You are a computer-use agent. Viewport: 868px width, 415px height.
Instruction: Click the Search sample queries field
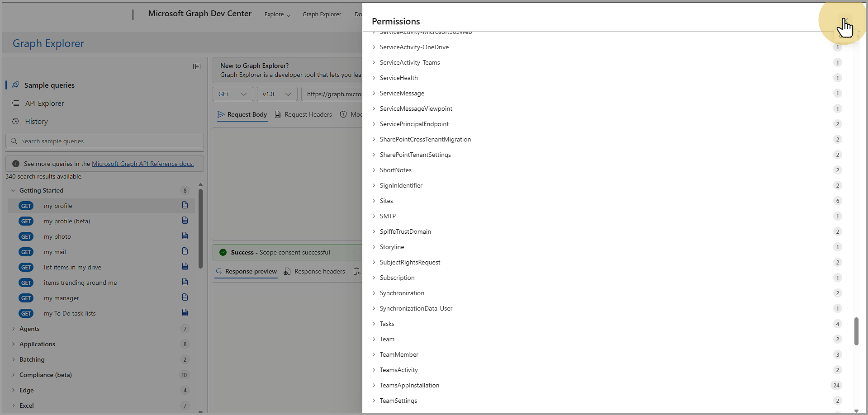pyautogui.click(x=109, y=141)
